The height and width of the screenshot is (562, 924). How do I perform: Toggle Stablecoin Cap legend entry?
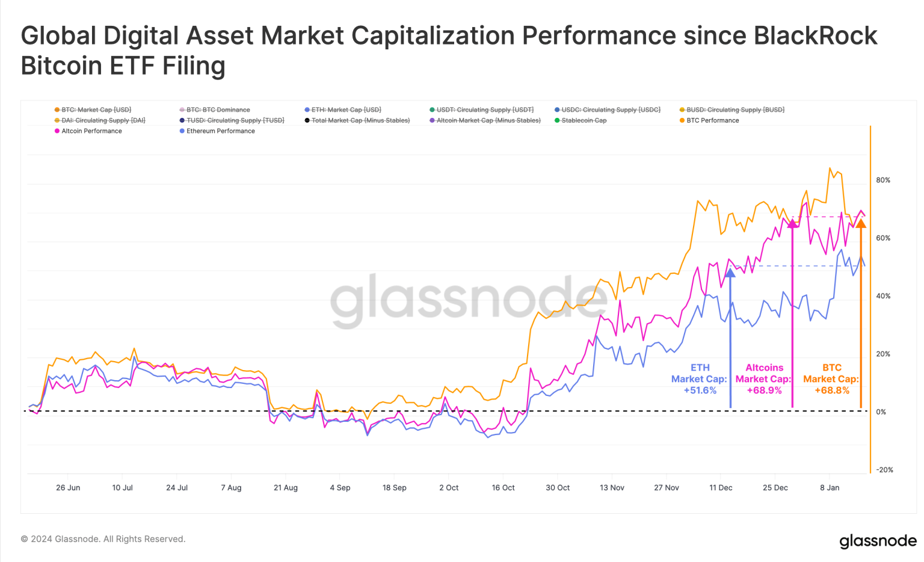click(x=581, y=120)
